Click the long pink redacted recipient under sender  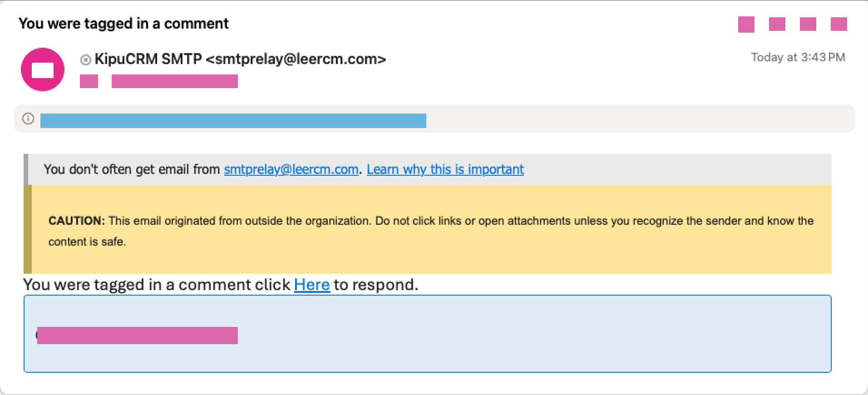click(174, 81)
